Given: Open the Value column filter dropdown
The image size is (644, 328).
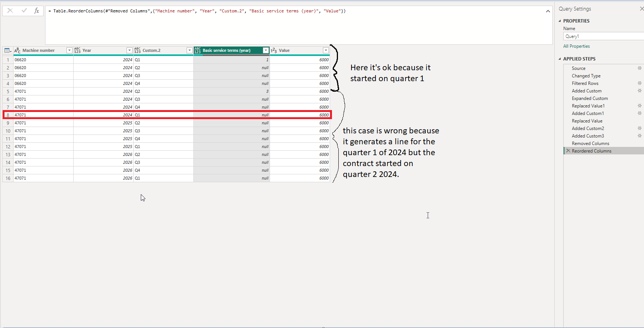Looking at the screenshot, I should 326,50.
